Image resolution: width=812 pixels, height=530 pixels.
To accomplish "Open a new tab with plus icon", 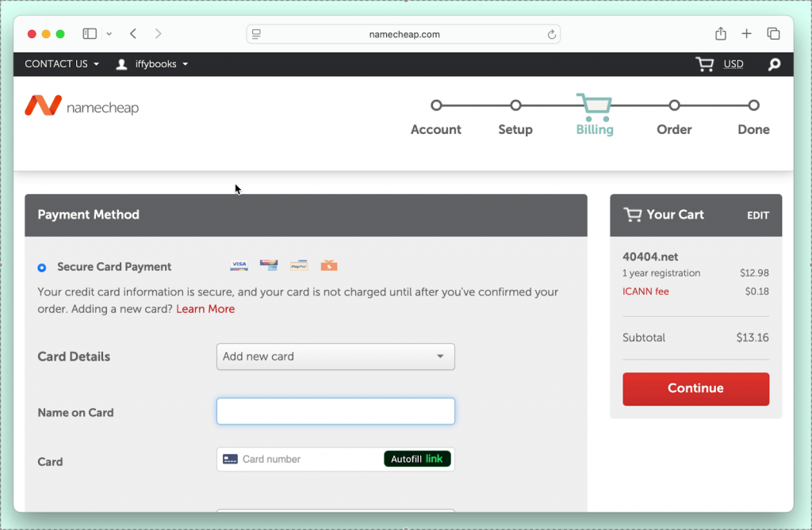I will click(x=746, y=34).
